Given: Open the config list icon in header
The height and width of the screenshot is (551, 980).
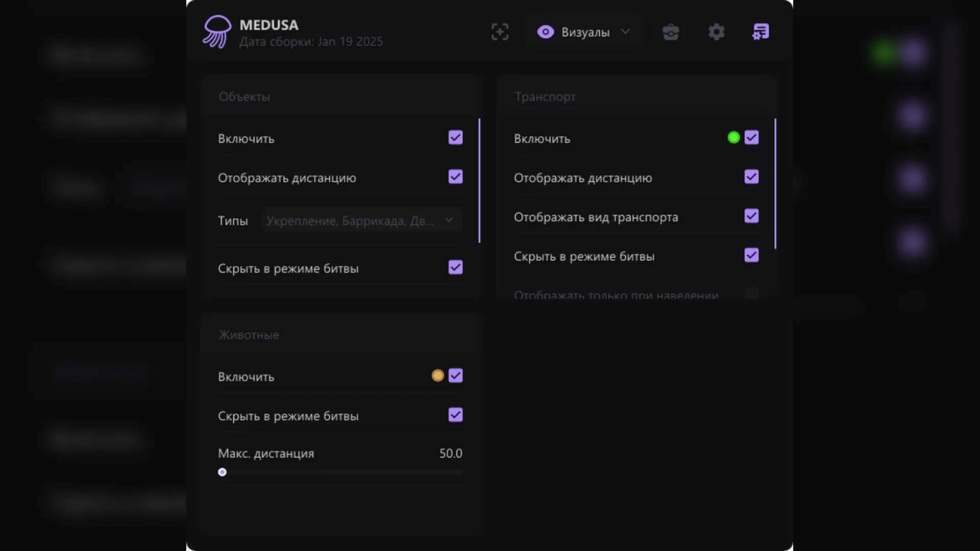Looking at the screenshot, I should point(761,32).
